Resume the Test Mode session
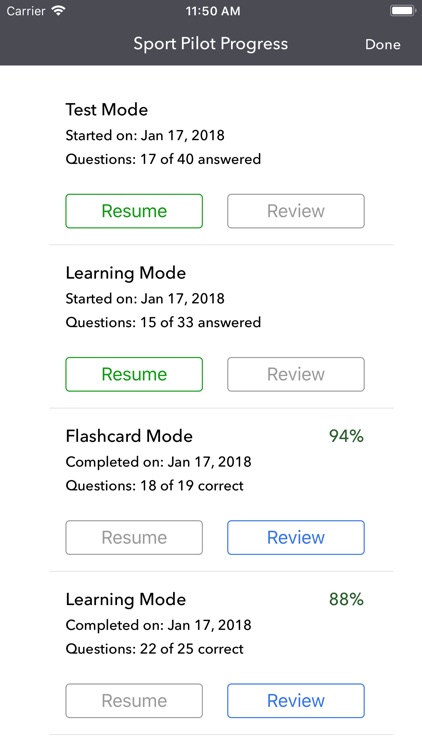 (134, 211)
